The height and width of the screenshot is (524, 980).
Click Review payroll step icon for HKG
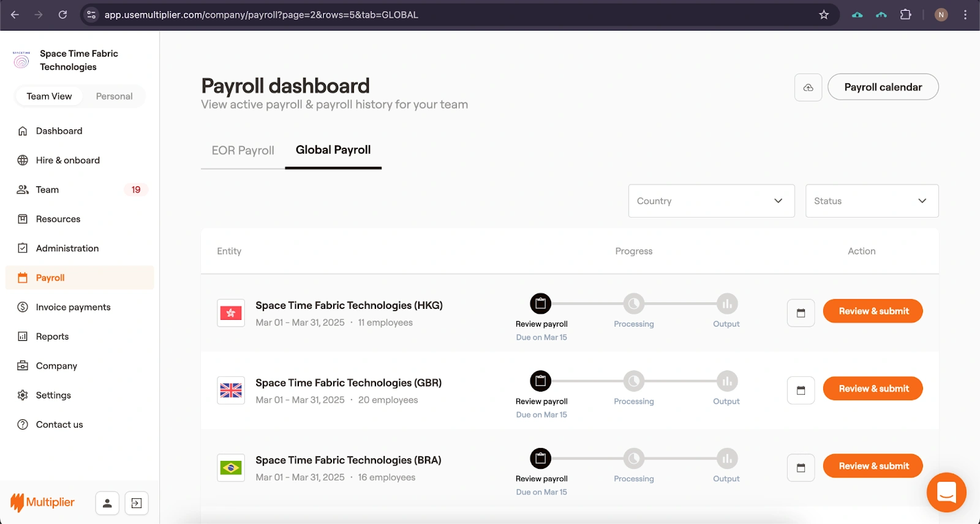click(x=540, y=303)
